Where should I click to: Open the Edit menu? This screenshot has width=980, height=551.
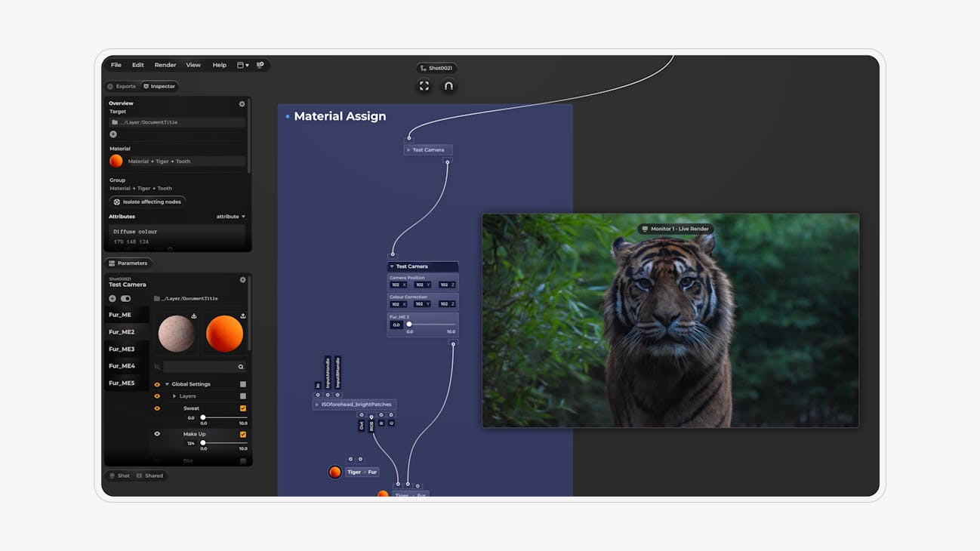138,65
